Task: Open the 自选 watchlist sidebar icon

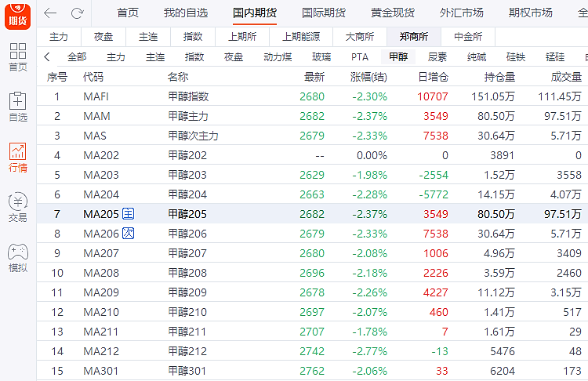Action: pyautogui.click(x=17, y=107)
